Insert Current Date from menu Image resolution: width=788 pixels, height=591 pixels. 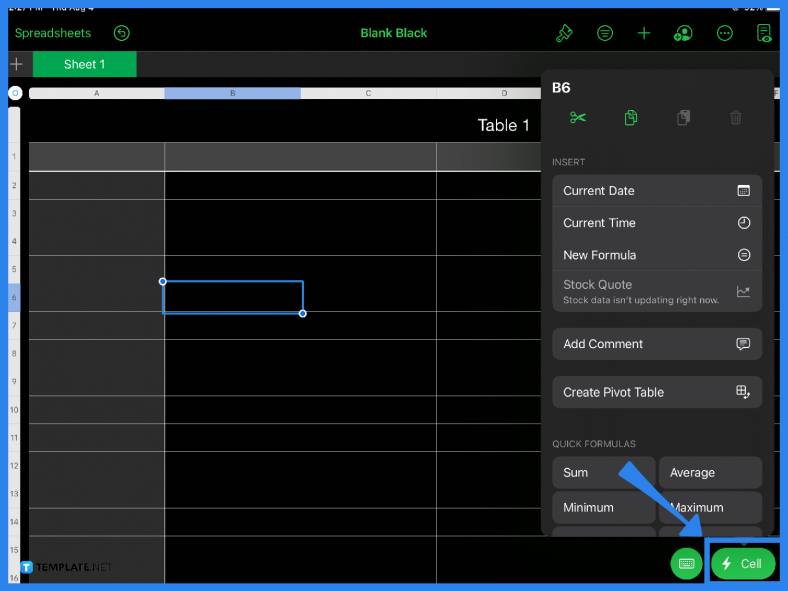coord(656,191)
